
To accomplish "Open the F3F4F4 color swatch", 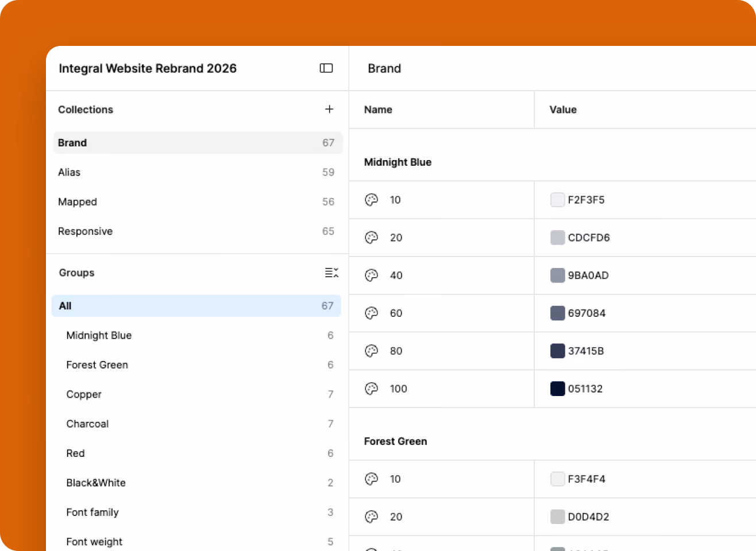I will (558, 479).
